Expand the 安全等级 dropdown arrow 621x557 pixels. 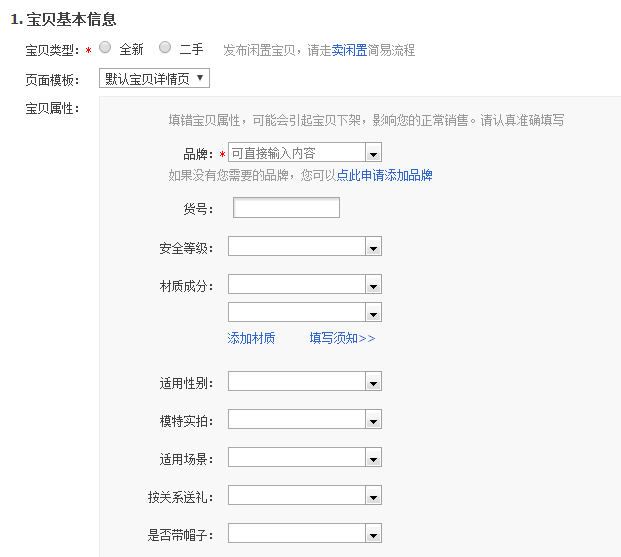point(373,247)
